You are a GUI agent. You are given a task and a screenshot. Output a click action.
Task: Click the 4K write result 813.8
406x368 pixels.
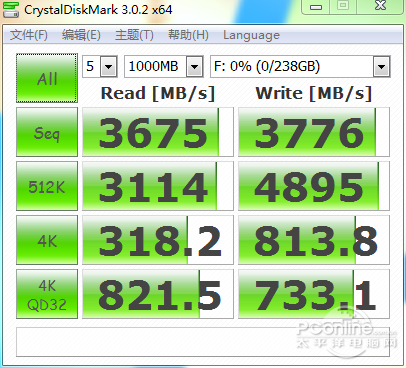tap(314, 240)
